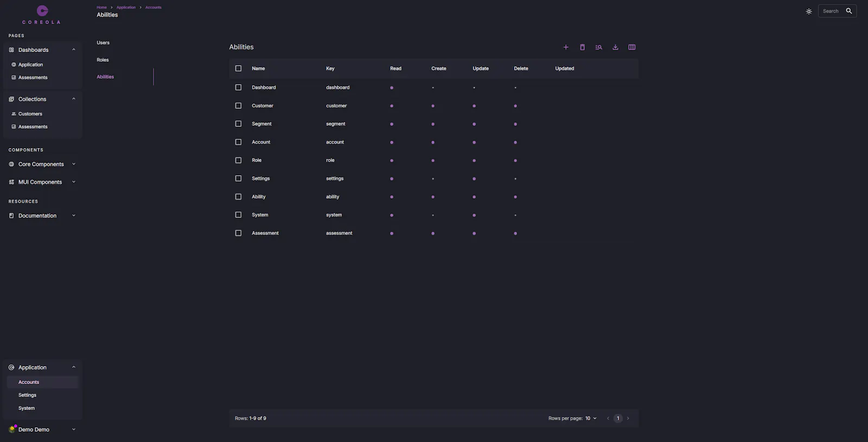The height and width of the screenshot is (442, 868).
Task: Click the Dashboards sidebar icon
Action: (x=11, y=50)
